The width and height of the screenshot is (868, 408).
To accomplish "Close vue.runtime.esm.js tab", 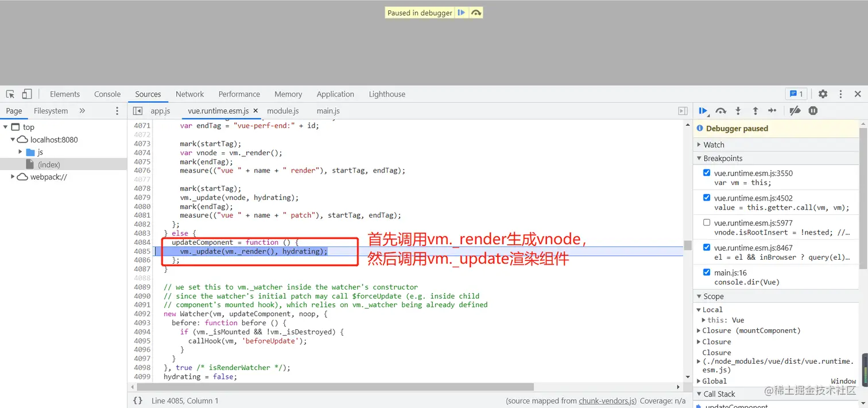I will [x=255, y=111].
